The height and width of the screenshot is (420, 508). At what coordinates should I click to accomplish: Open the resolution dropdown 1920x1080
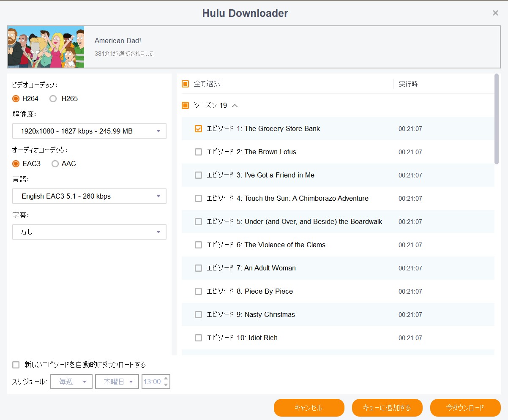89,131
